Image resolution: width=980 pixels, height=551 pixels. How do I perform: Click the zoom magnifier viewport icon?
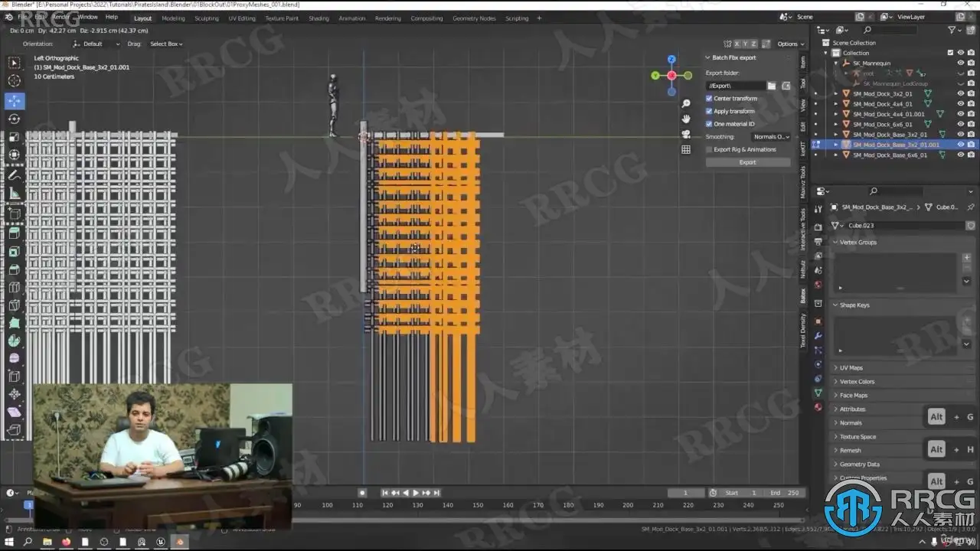click(686, 103)
